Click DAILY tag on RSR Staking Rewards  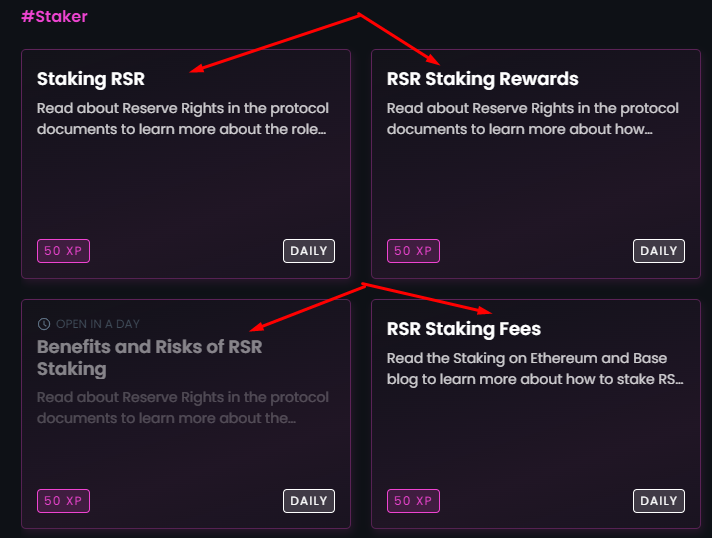(659, 251)
